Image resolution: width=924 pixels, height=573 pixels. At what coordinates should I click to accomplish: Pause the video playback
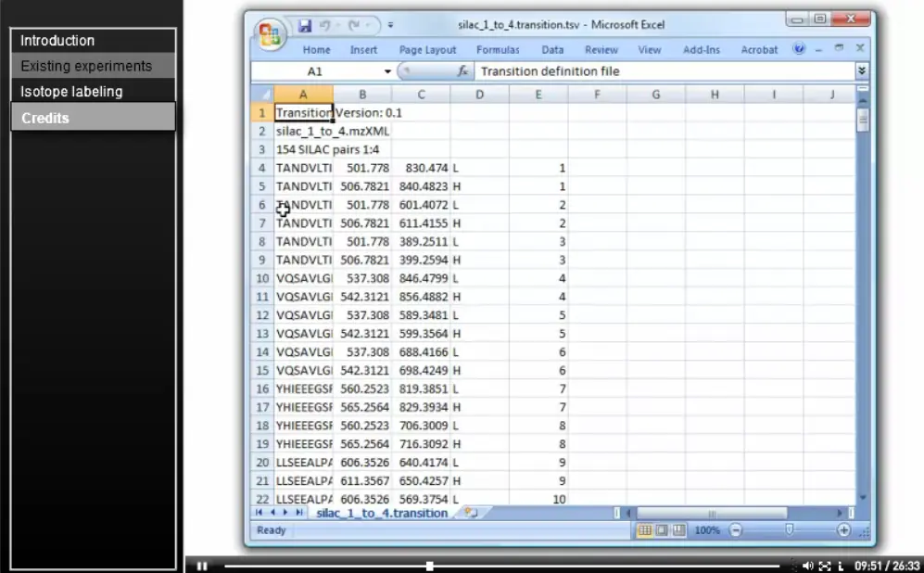click(201, 566)
